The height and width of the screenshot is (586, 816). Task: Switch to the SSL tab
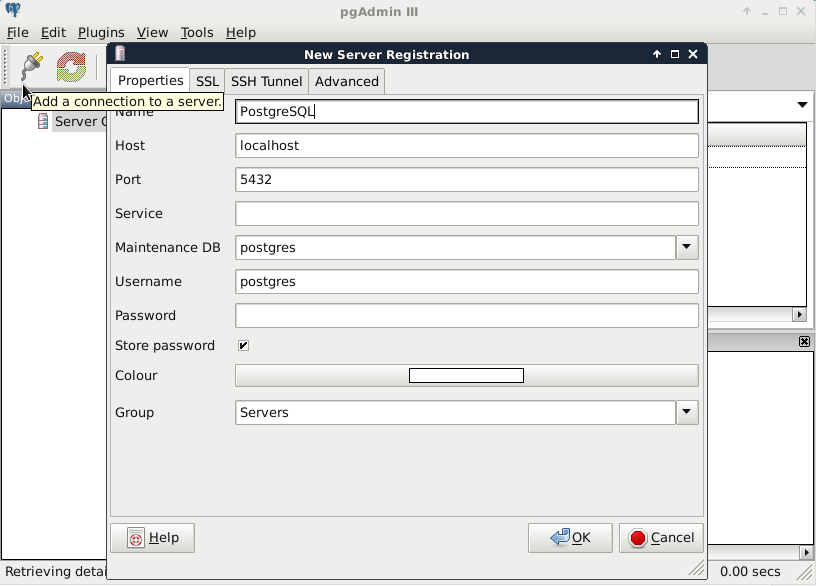[207, 81]
